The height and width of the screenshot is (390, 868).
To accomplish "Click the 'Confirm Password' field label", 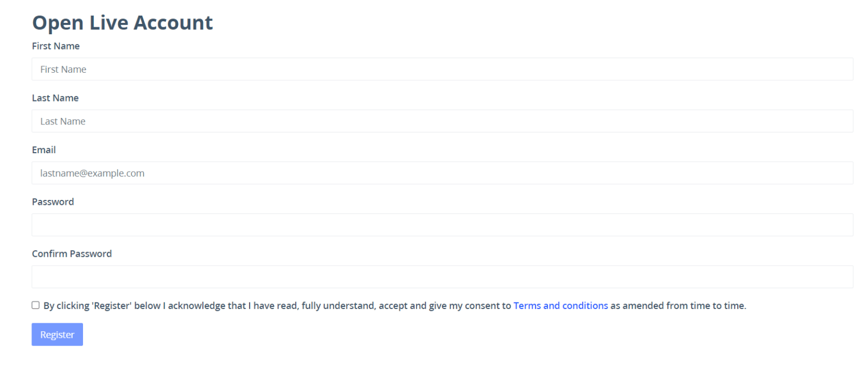I will pyautogui.click(x=72, y=254).
